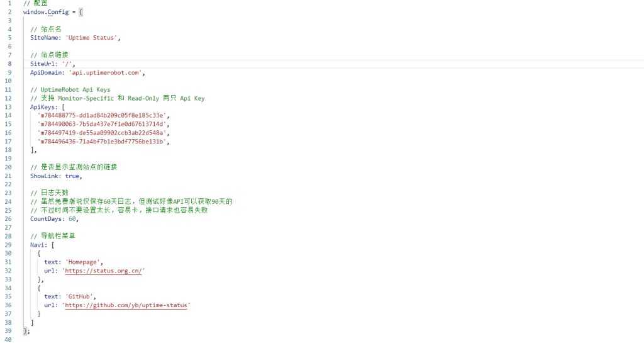Click the closing '],' on line 18
This screenshot has height=343, width=644.
34,150
